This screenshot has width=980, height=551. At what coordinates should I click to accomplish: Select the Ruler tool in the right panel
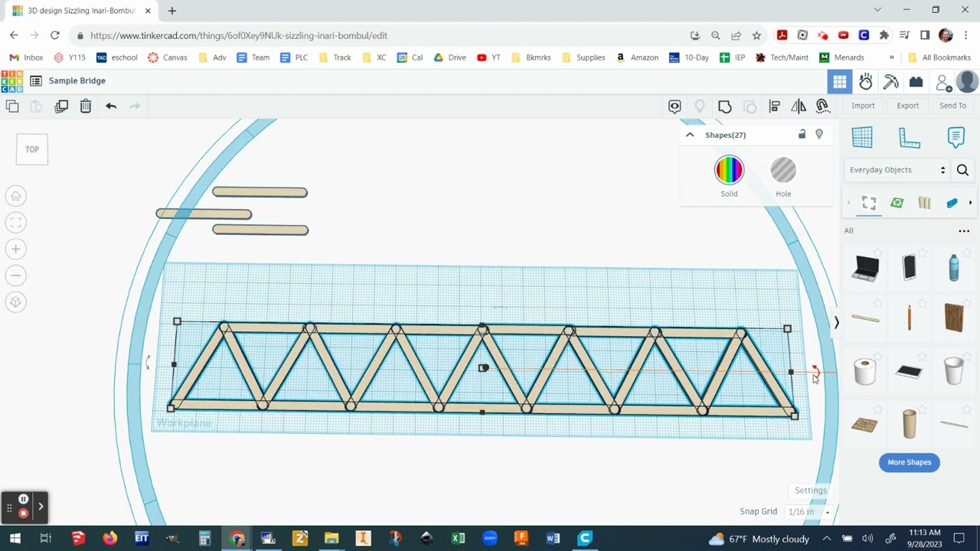tap(909, 137)
